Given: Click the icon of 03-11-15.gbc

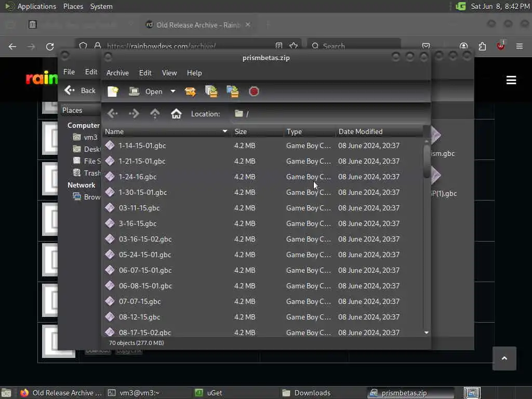Looking at the screenshot, I should coord(110,208).
